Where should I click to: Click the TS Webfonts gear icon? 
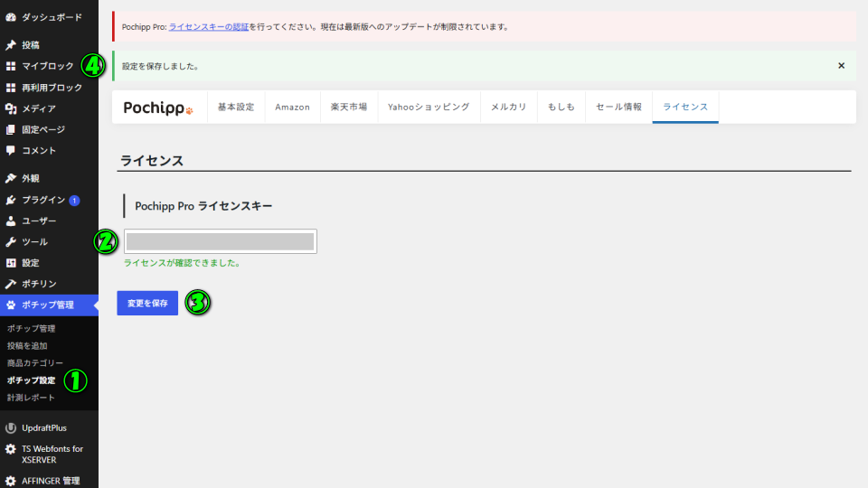tap(11, 449)
